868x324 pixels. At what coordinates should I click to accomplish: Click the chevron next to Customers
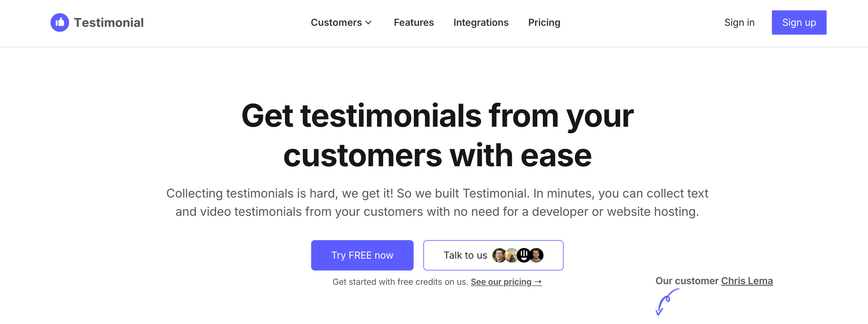pos(369,23)
